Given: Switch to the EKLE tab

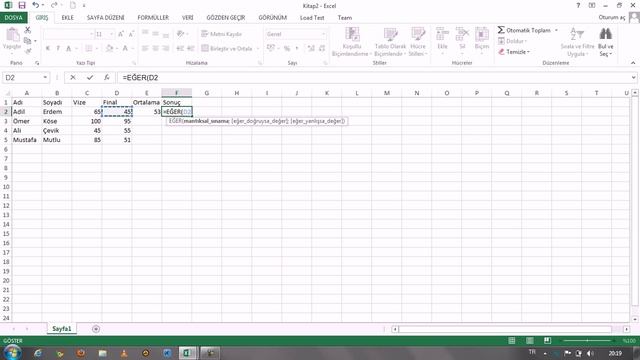Looking at the screenshot, I should (67, 18).
